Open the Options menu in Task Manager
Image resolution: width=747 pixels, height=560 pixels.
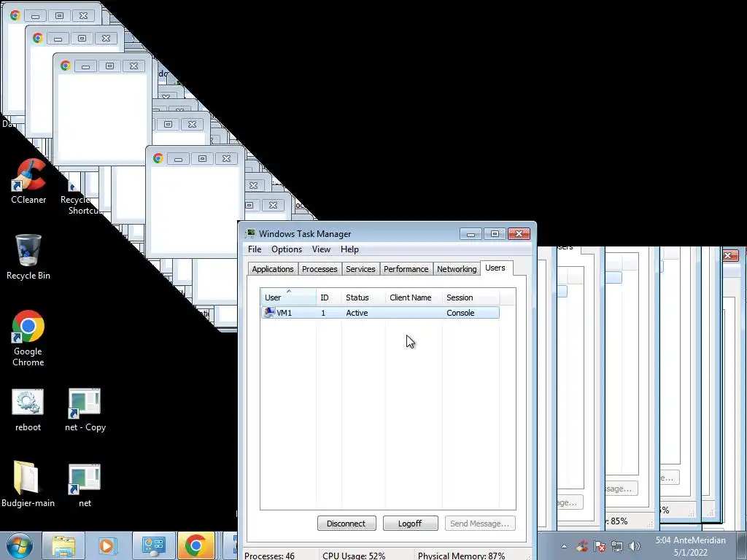pos(287,249)
